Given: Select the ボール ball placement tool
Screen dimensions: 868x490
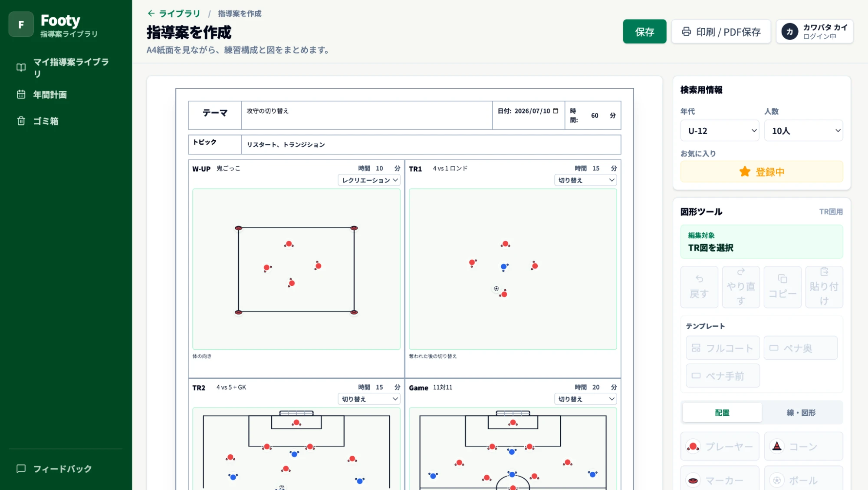Looking at the screenshot, I should tap(804, 480).
